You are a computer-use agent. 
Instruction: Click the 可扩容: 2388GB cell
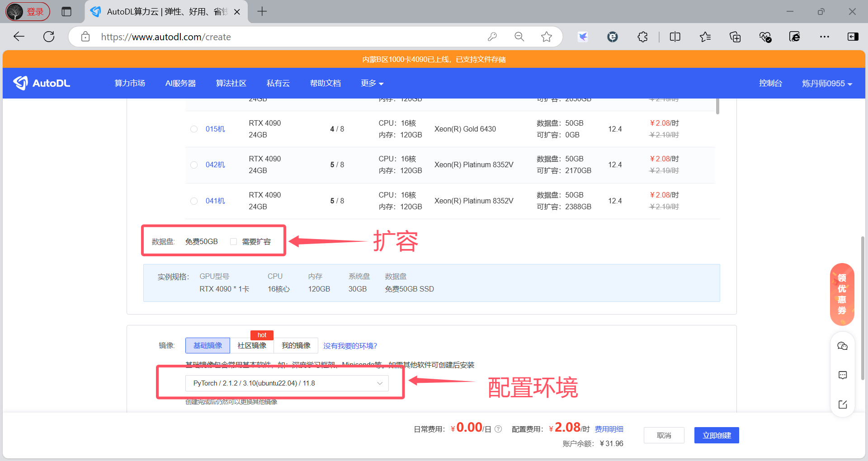(x=564, y=207)
